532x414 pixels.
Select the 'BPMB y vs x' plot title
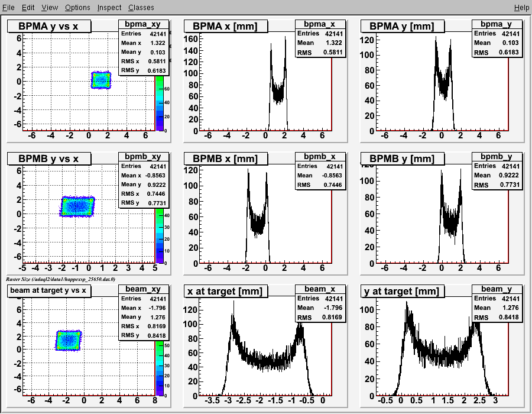49,159
